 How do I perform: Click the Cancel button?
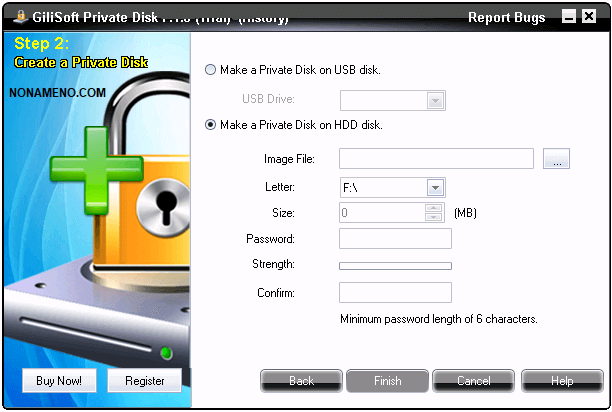point(474,381)
